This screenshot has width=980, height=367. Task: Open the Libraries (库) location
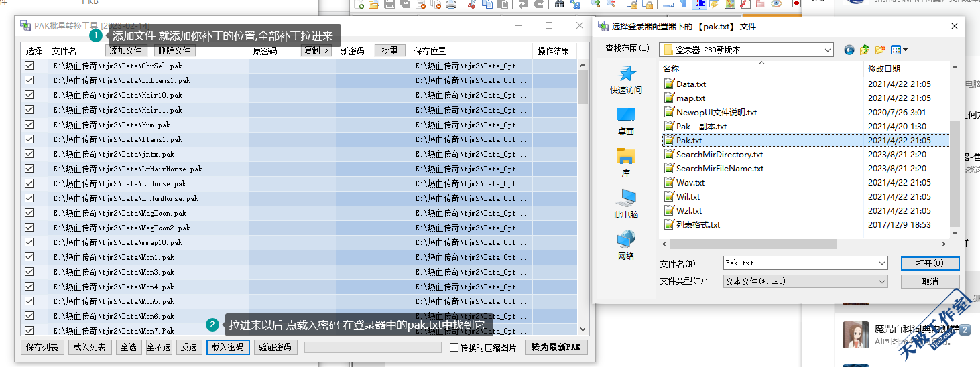tap(625, 163)
